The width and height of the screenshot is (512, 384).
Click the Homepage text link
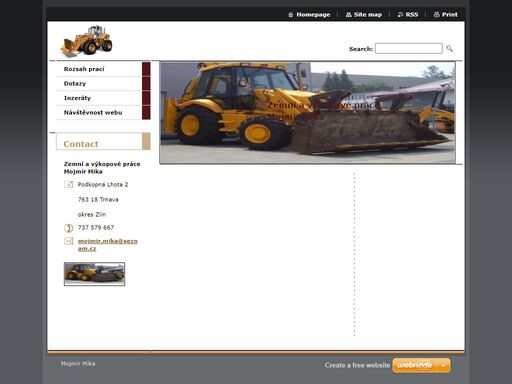(x=313, y=15)
